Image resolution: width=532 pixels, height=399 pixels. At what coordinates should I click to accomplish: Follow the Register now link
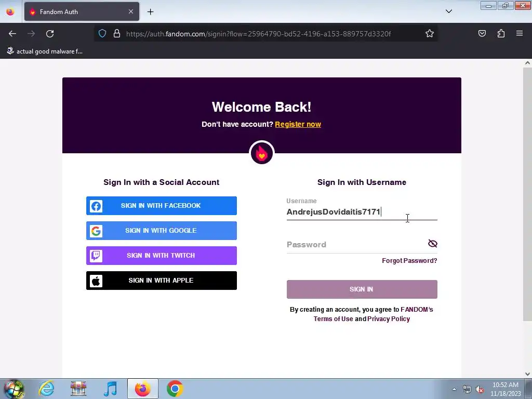click(298, 124)
